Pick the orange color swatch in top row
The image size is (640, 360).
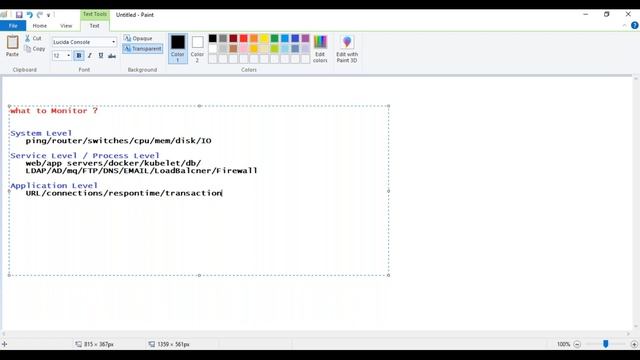tap(254, 38)
